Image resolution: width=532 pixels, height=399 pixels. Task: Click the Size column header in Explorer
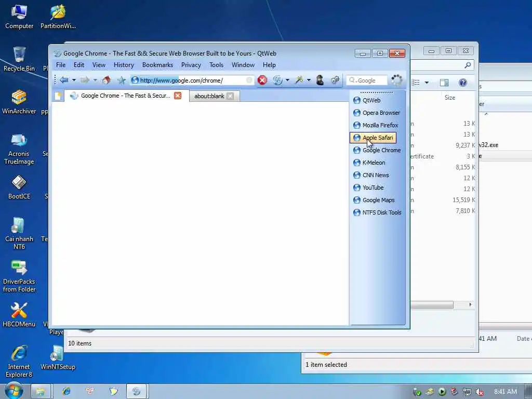click(450, 98)
